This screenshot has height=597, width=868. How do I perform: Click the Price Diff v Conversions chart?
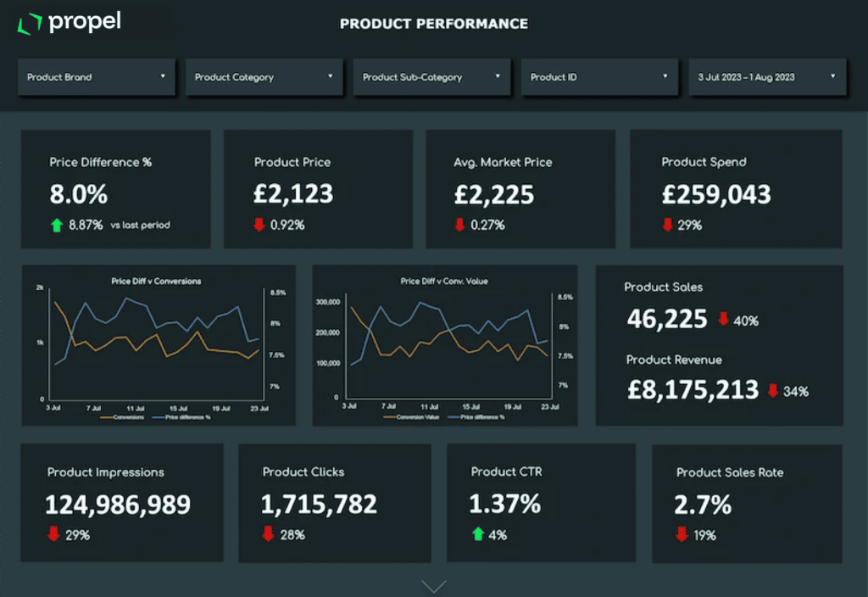159,343
